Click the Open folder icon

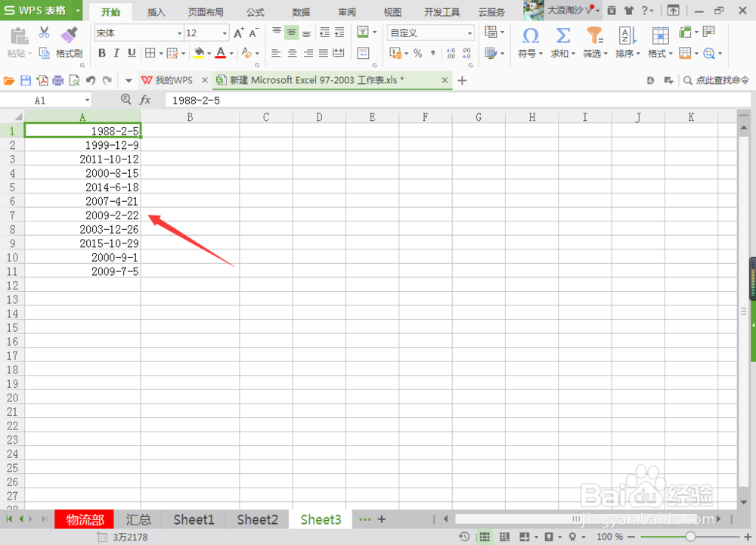(x=9, y=80)
